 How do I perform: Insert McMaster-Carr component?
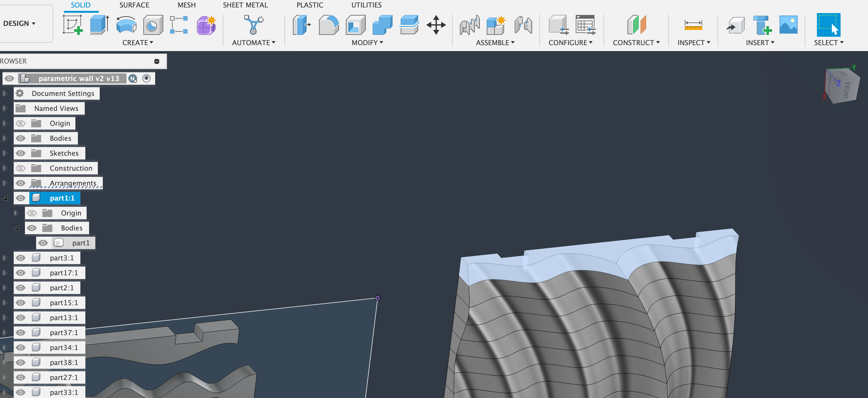(x=762, y=25)
